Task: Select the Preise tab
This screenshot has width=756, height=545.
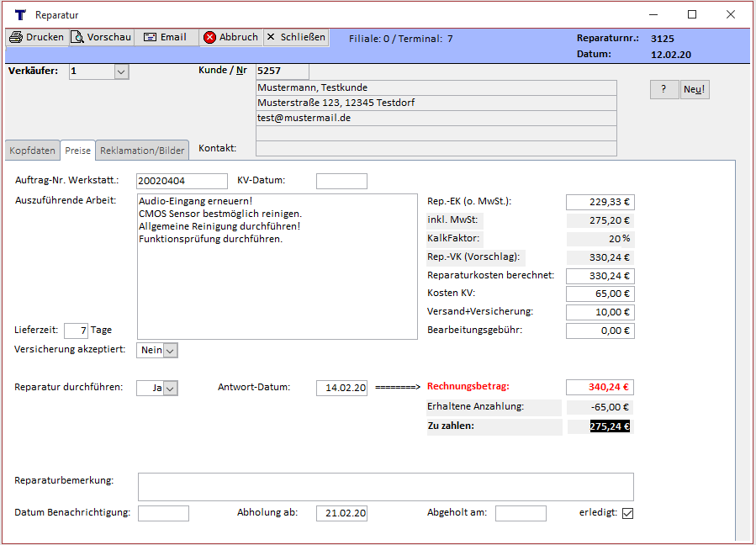Action: (77, 151)
